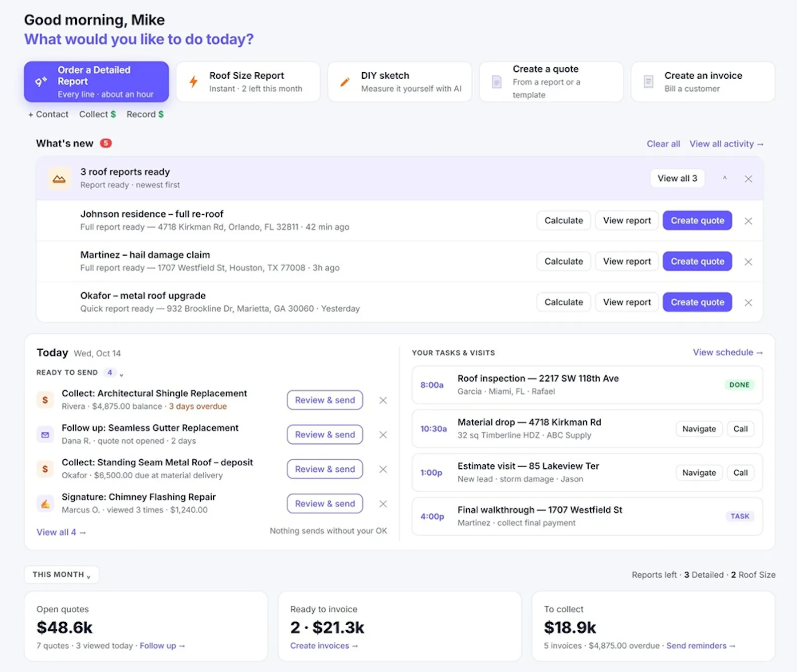This screenshot has width=797, height=672.
Task: Open the Roof inspection 2217 SW 118th Ave visit
Action: click(587, 385)
